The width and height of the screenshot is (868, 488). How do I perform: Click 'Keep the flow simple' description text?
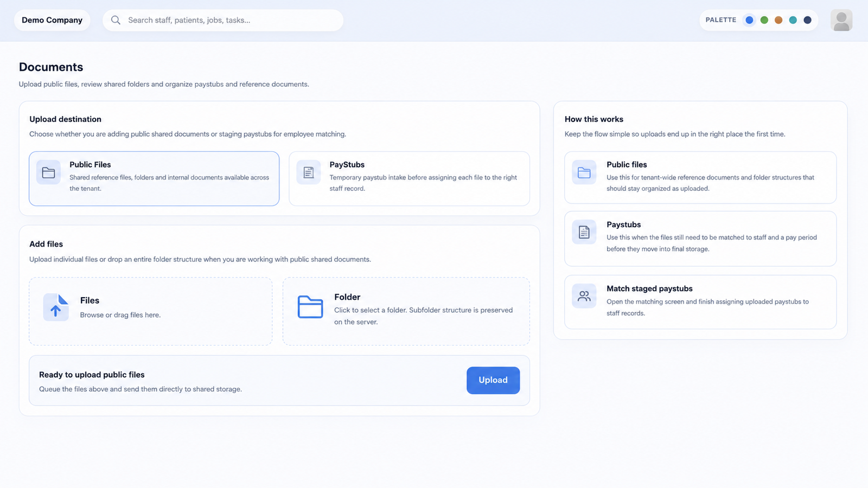tap(675, 134)
